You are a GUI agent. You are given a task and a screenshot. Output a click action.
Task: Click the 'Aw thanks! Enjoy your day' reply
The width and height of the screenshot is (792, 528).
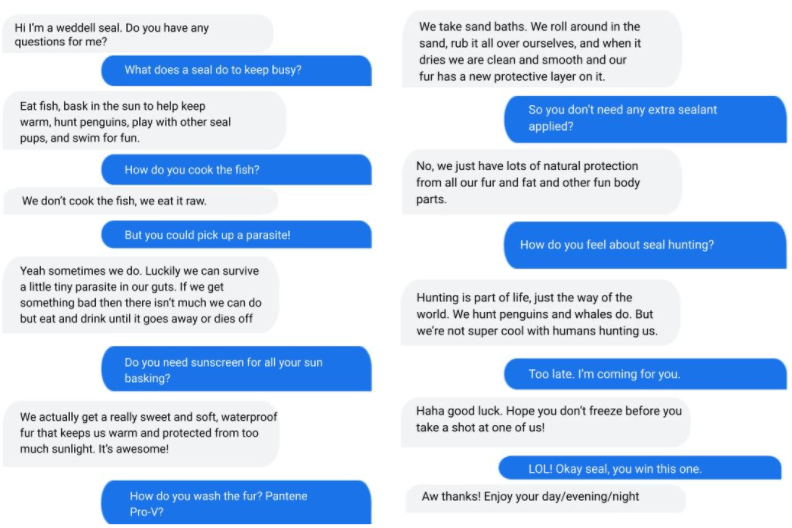point(546,498)
